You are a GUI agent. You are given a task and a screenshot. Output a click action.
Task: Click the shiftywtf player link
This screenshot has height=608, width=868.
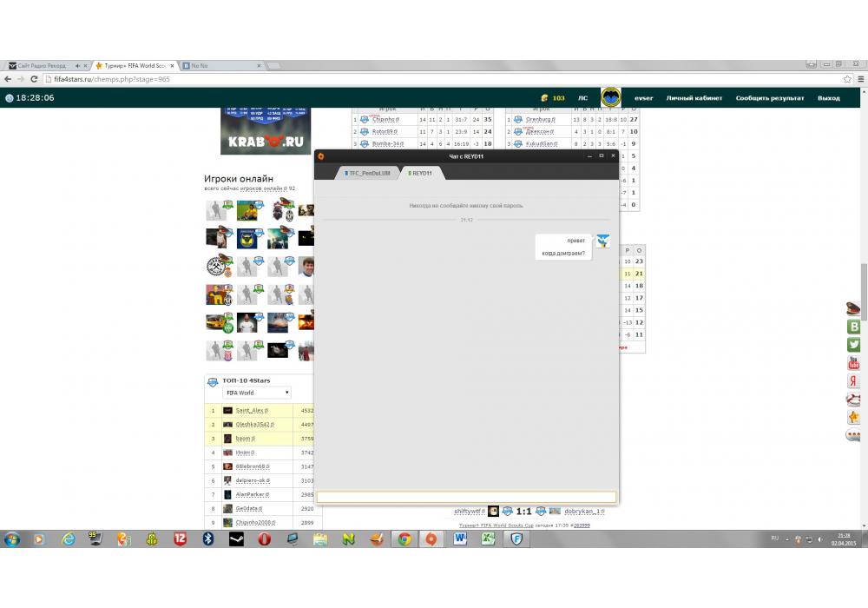point(470,511)
